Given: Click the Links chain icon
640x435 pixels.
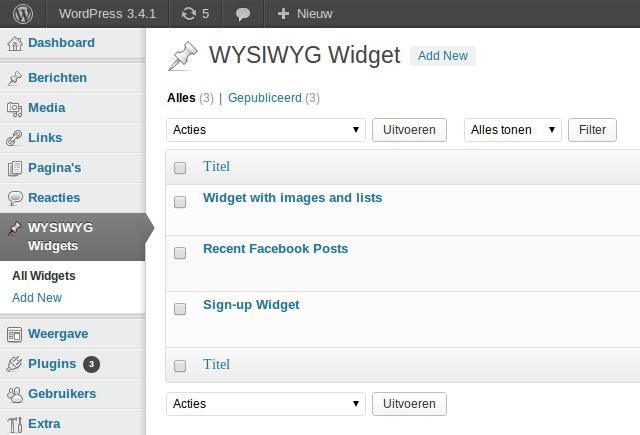Looking at the screenshot, I should coord(15,138).
